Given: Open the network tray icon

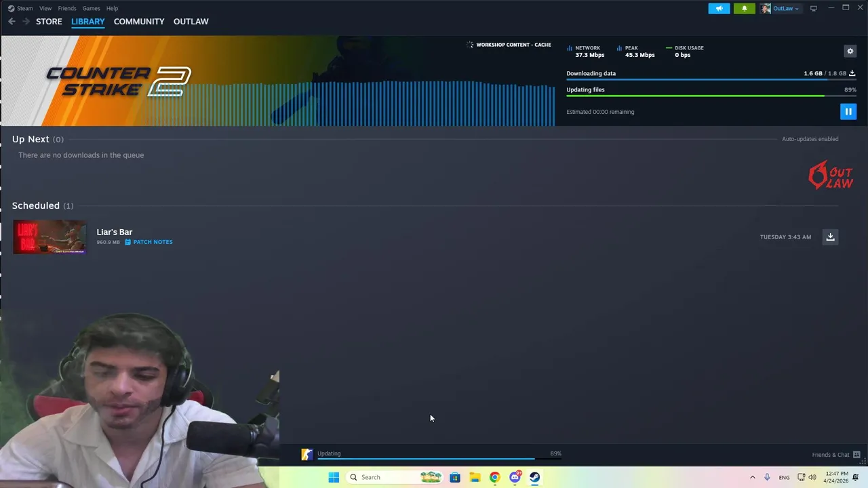Looking at the screenshot, I should pyautogui.click(x=801, y=477).
